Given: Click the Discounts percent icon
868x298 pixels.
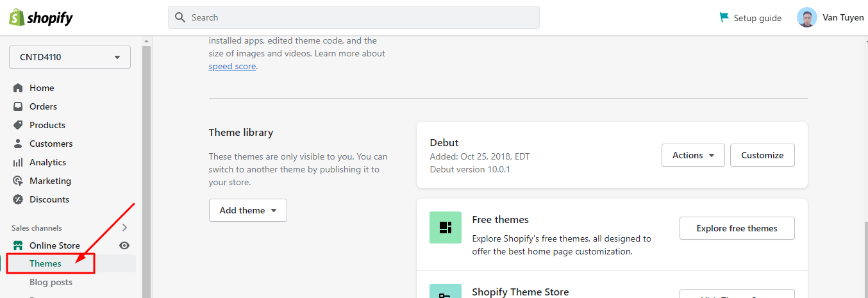Looking at the screenshot, I should tap(18, 199).
